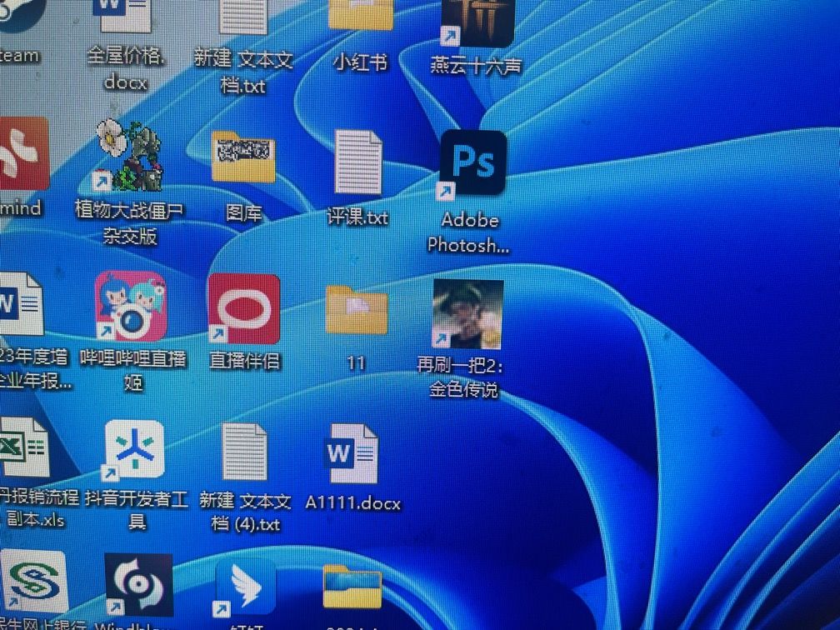Launch the 燕云十六声 game shortcut
This screenshot has height=630, width=840.
click(x=477, y=22)
